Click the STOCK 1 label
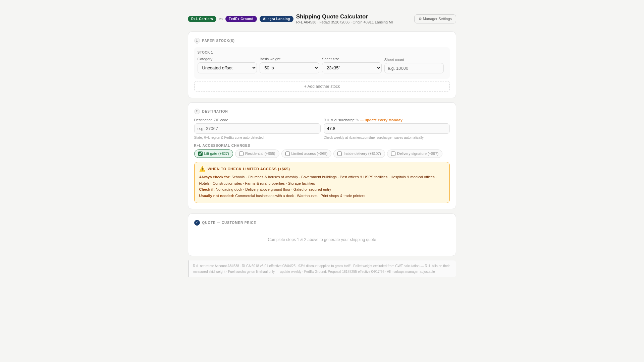Image resolution: width=644 pixels, height=362 pixels. [x=205, y=53]
